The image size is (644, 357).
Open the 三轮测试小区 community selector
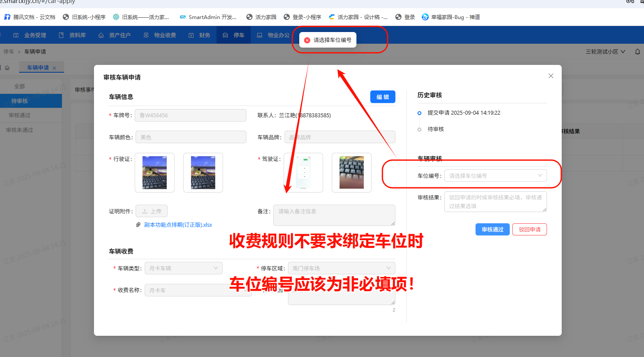[605, 51]
